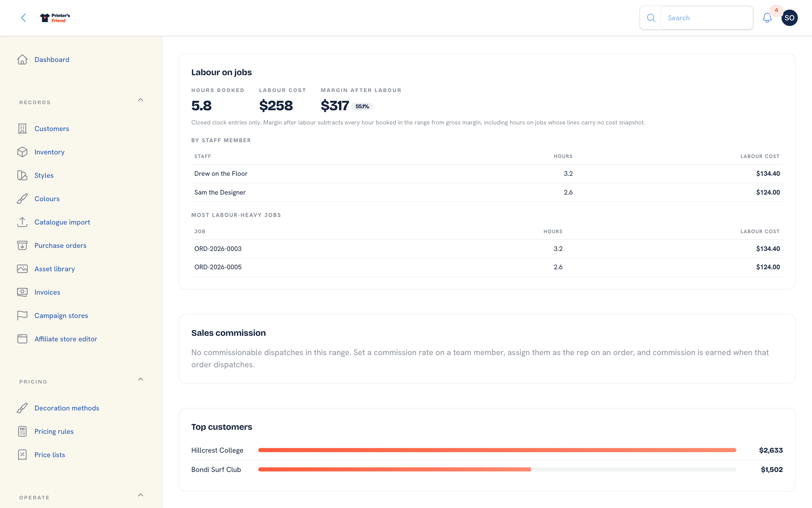The image size is (812, 508).
Task: Collapse the Records section chevron
Action: (x=141, y=100)
